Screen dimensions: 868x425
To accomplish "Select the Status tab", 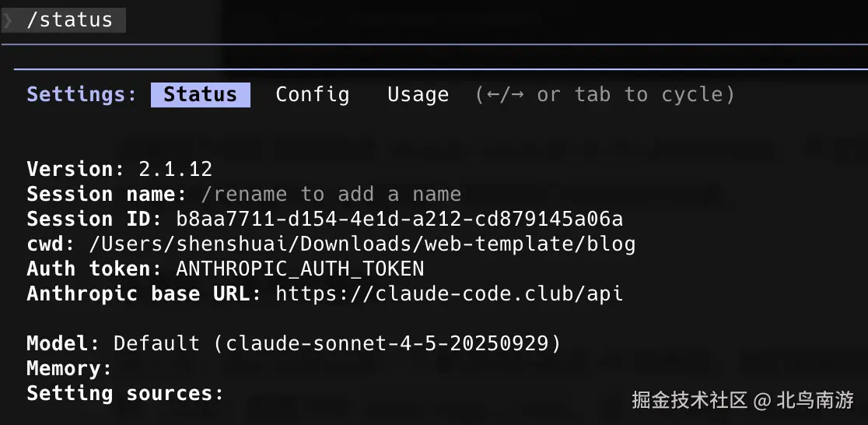I will [200, 95].
